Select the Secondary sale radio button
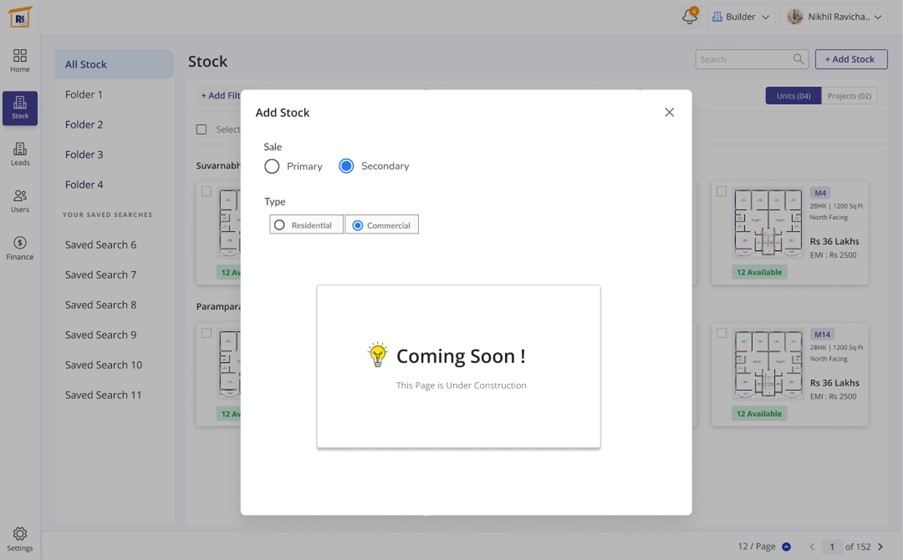Screen dimensions: 903x560 coord(346,166)
